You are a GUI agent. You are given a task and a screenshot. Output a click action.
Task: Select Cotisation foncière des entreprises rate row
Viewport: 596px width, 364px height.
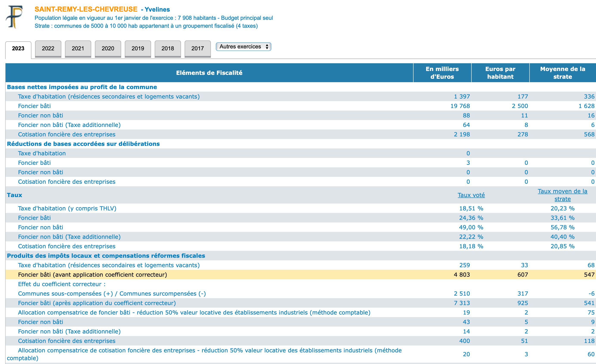66,246
